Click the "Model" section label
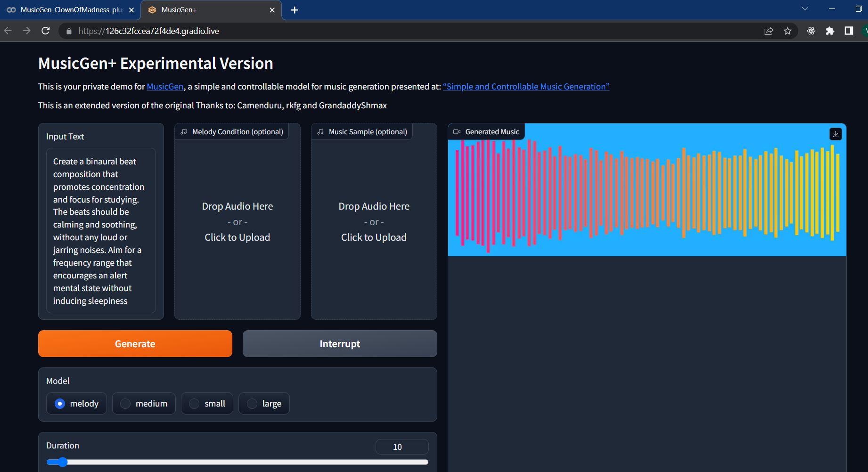The image size is (868, 472). coord(58,381)
